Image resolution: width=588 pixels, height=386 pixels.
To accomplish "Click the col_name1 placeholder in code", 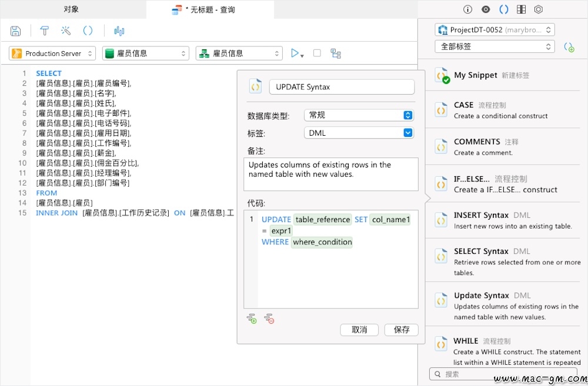I will pyautogui.click(x=390, y=220).
